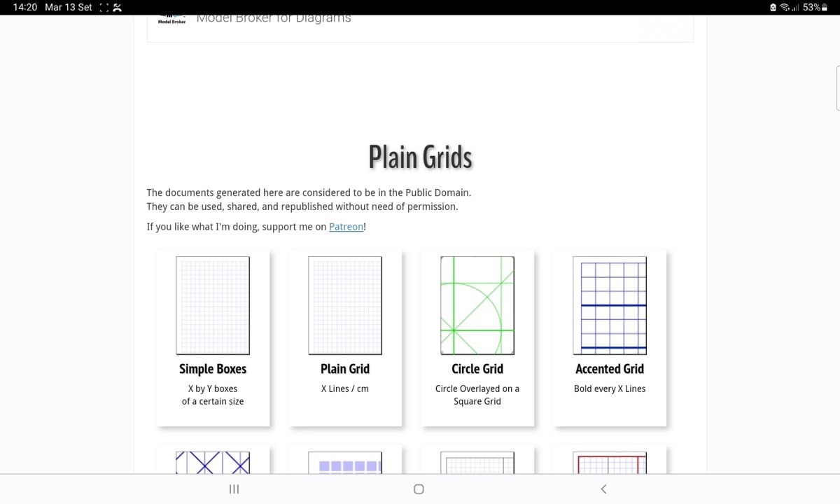
Task: Tap the Android back arrow icon
Action: [x=603, y=489]
